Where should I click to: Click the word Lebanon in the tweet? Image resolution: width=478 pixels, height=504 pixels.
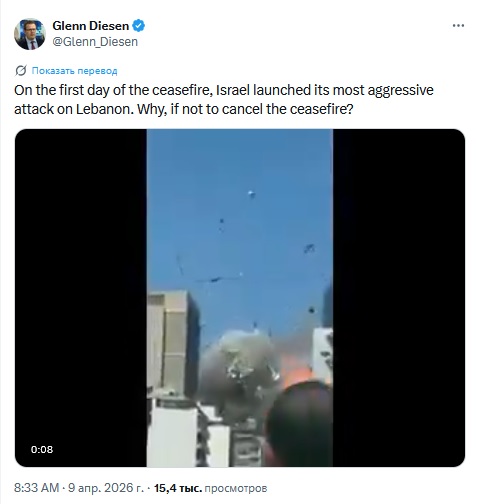pos(103,109)
